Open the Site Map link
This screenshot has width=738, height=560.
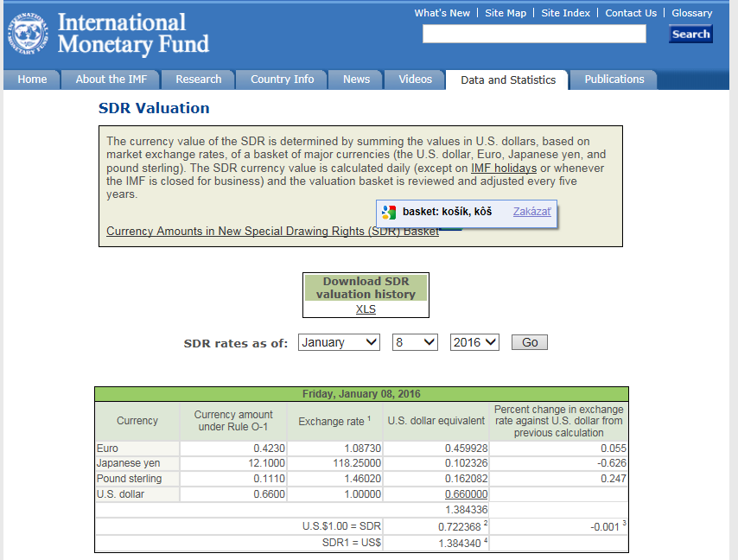[x=506, y=13]
